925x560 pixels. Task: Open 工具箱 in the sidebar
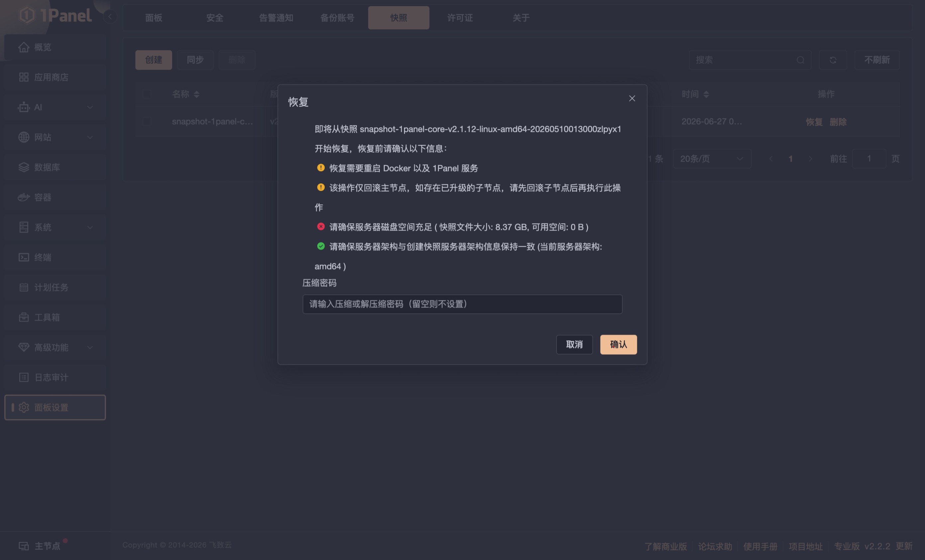[x=55, y=318]
